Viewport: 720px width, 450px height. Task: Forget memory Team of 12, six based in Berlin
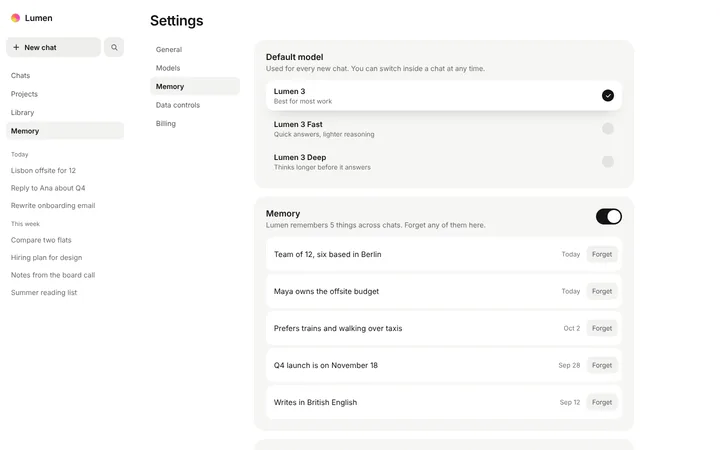tap(602, 254)
